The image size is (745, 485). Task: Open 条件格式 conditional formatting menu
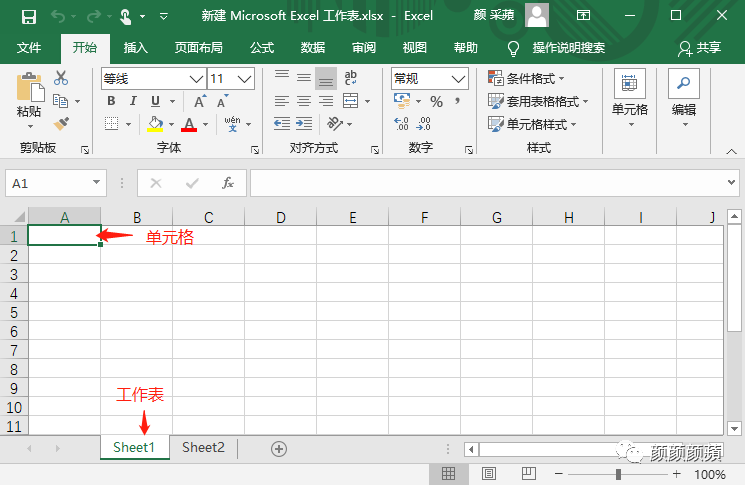[526, 78]
